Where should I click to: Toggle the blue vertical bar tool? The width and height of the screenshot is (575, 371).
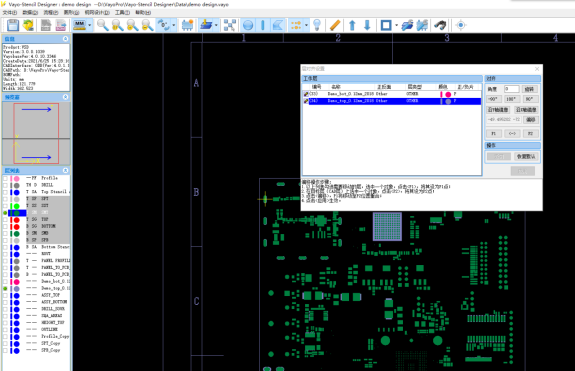pos(263,25)
